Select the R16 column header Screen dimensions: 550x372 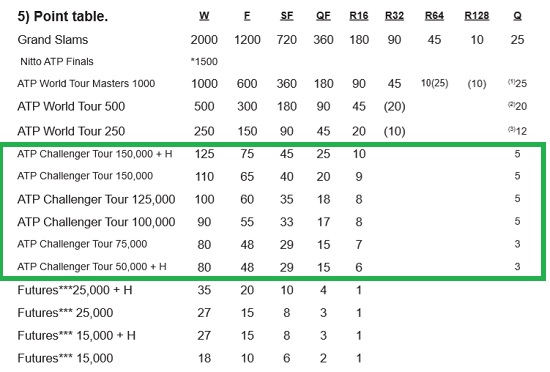tap(359, 16)
